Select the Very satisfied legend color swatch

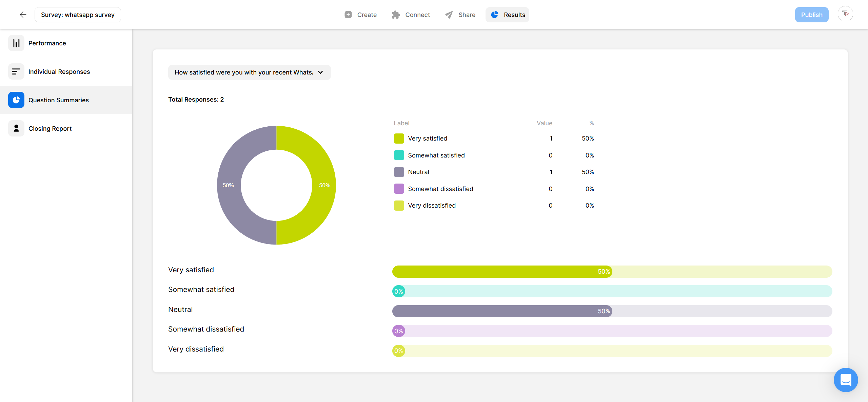pyautogui.click(x=399, y=138)
